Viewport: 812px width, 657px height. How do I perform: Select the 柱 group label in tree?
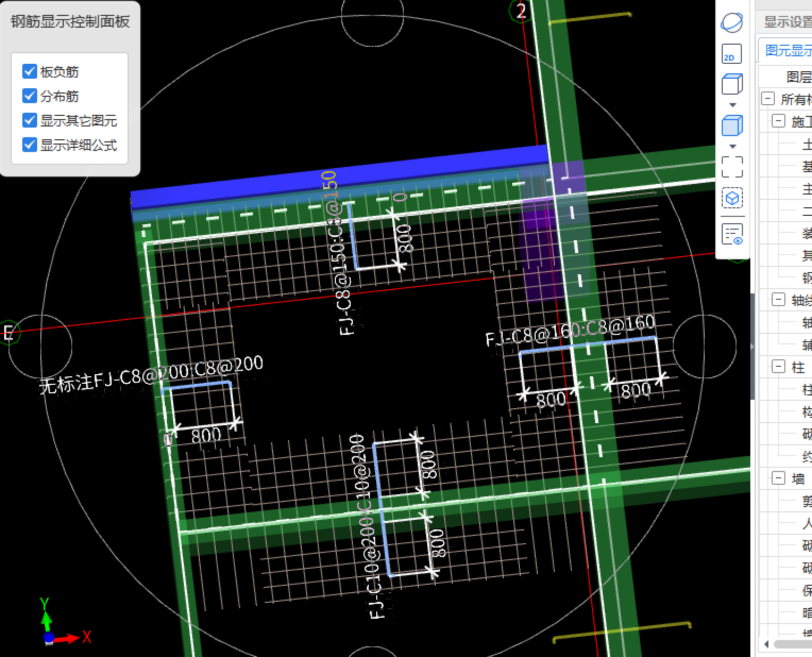[x=798, y=367]
